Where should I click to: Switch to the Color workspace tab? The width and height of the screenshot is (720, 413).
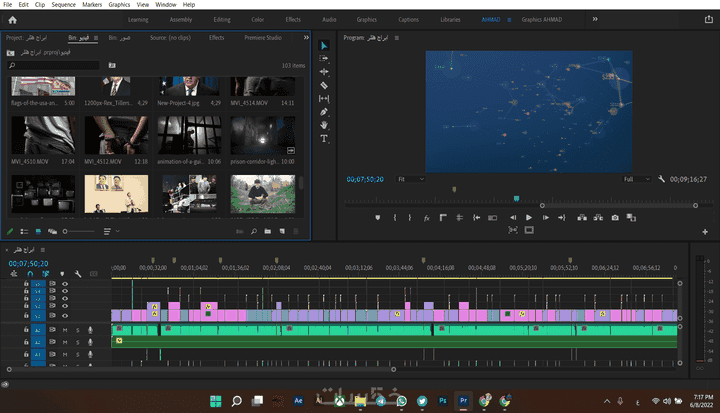(x=257, y=19)
